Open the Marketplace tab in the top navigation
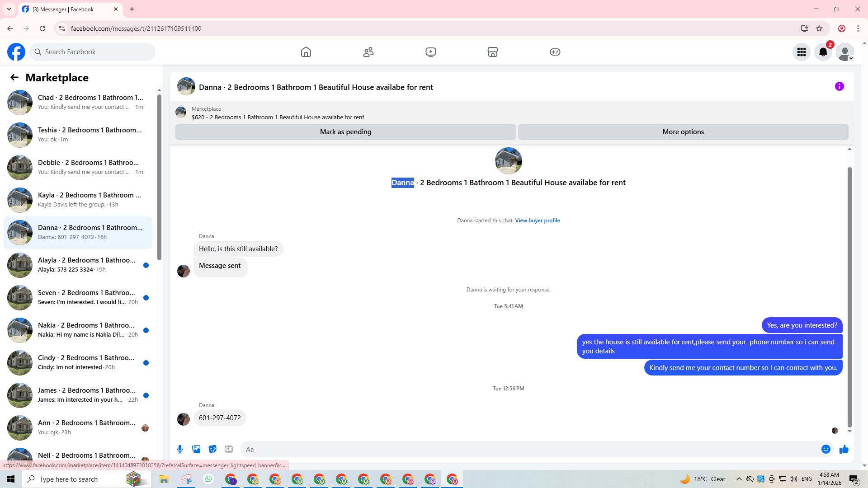Image resolution: width=868 pixels, height=488 pixels. 493,52
